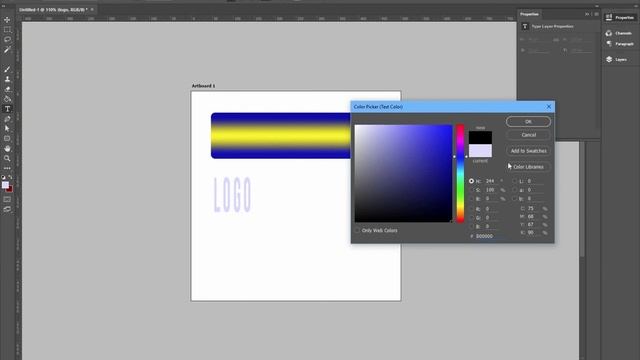Click the H hue value field
This screenshot has width=640, height=360.
click(x=491, y=181)
